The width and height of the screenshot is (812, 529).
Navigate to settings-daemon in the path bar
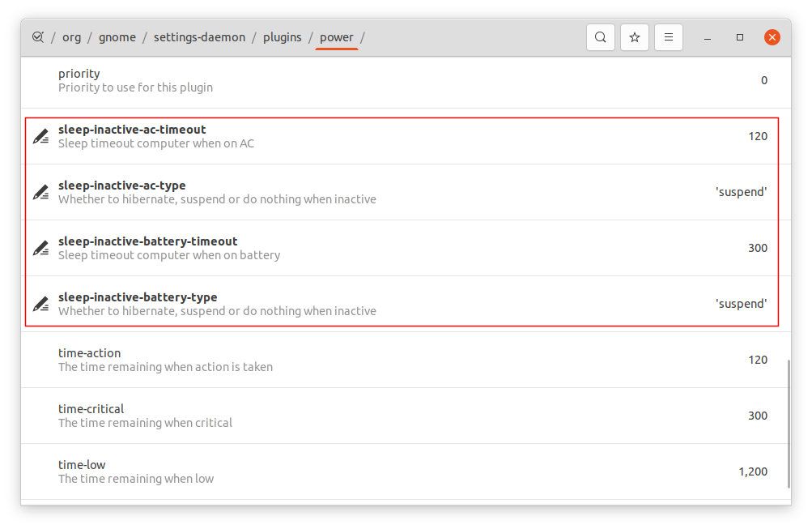(x=201, y=36)
